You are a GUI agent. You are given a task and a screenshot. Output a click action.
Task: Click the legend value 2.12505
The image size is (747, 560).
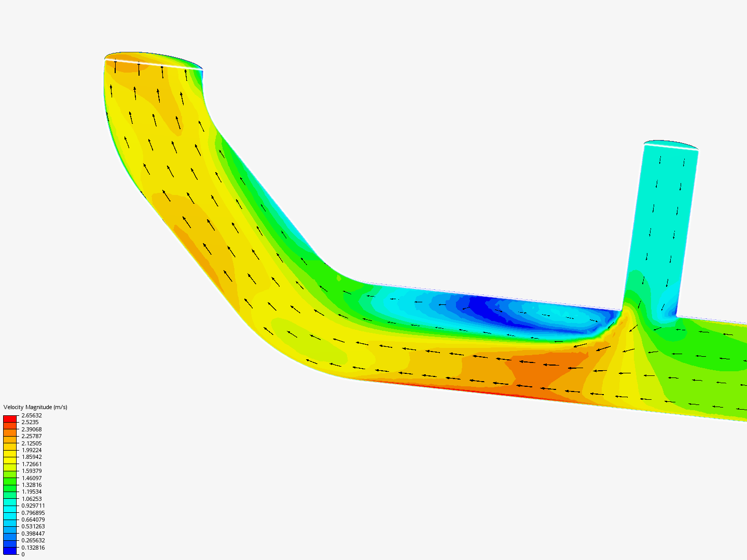click(32, 443)
